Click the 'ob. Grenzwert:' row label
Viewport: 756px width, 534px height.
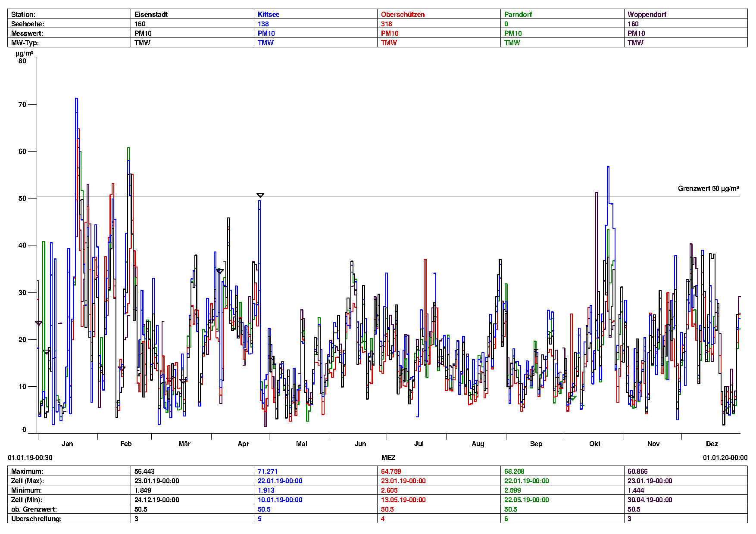click(34, 509)
